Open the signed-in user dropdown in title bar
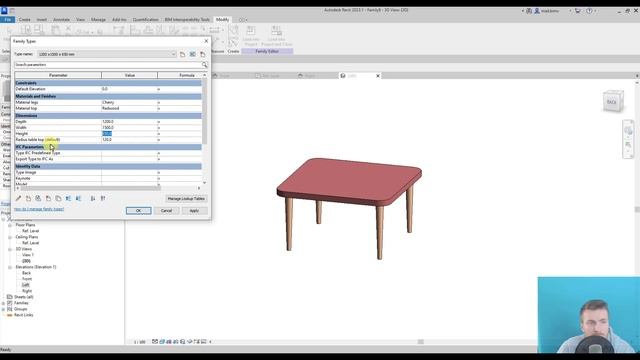 pyautogui.click(x=570, y=11)
